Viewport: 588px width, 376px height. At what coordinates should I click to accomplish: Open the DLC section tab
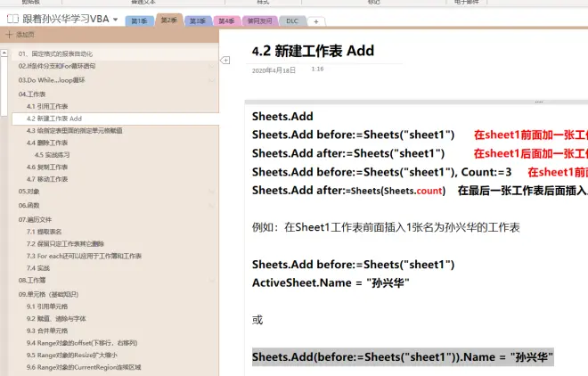292,21
